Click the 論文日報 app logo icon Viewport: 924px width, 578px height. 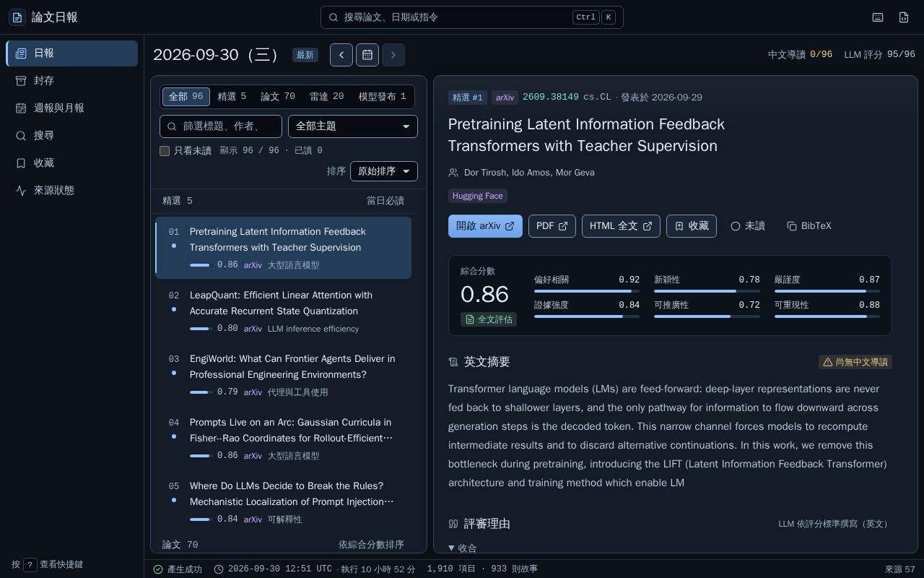pos(17,17)
